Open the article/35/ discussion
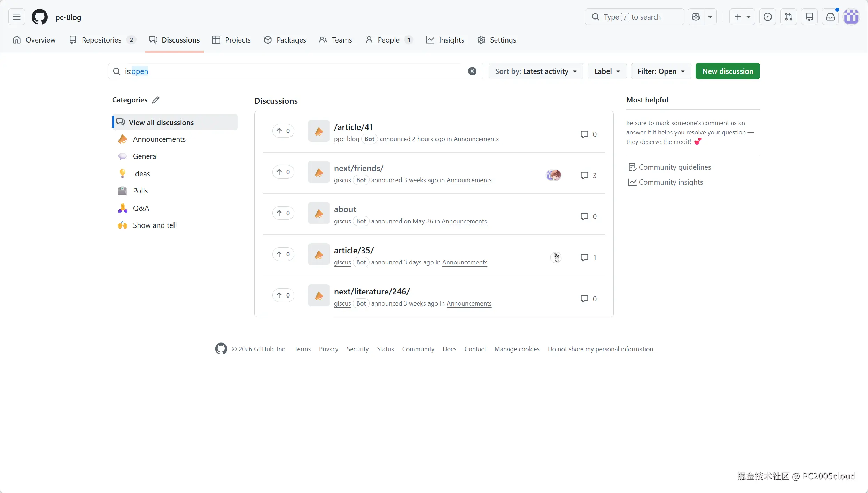 [354, 250]
